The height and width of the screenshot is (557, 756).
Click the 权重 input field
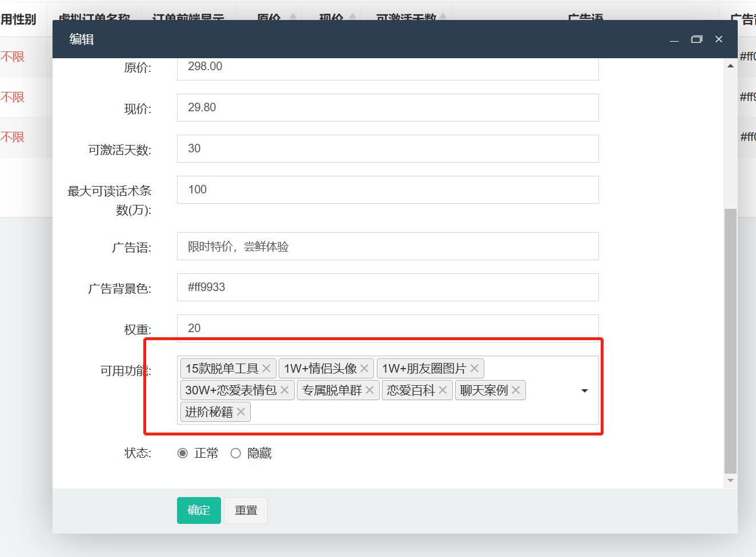388,328
